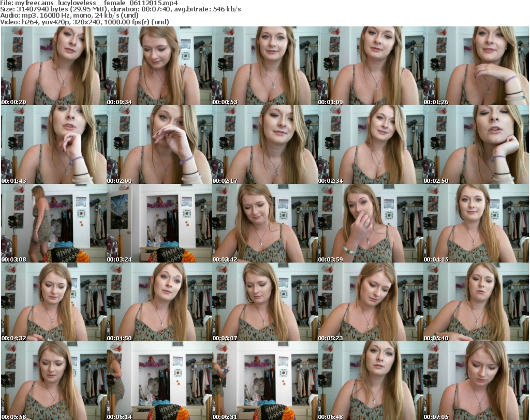Viewport: 530px width, 420px height.
Task: Click the empty-room frame at 00:03:24
Action: tap(159, 224)
